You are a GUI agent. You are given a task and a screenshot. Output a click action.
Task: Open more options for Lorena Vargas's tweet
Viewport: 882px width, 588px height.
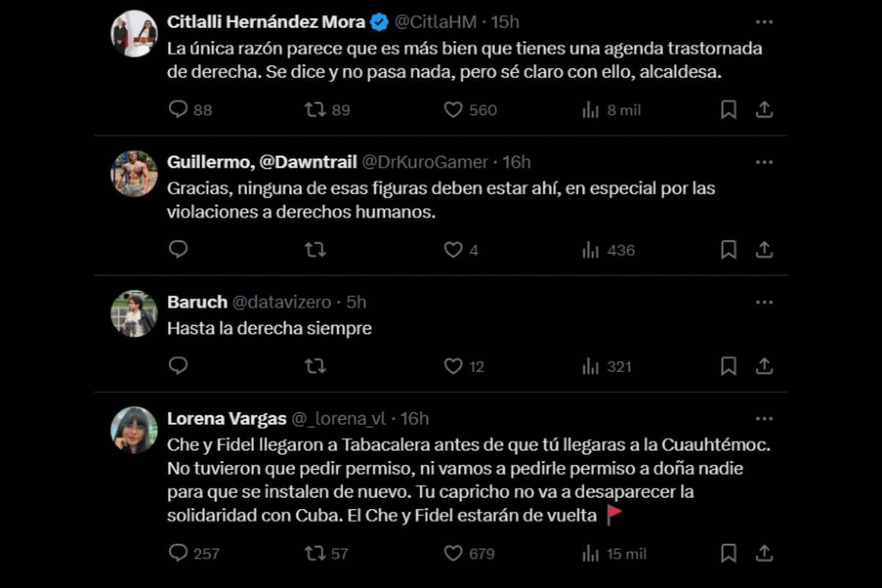(x=764, y=417)
